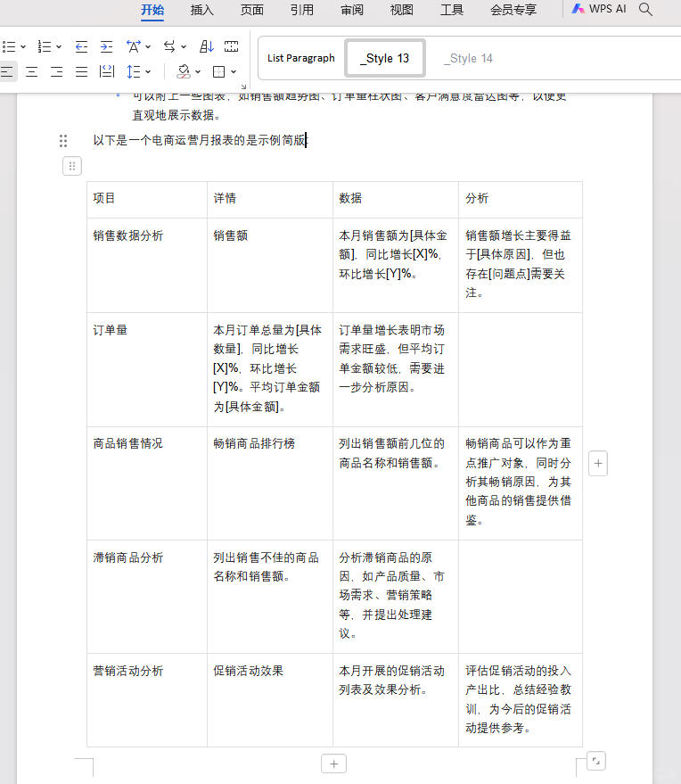Open the 插入 tab
Viewport: 681px width, 784px height.
[201, 10]
